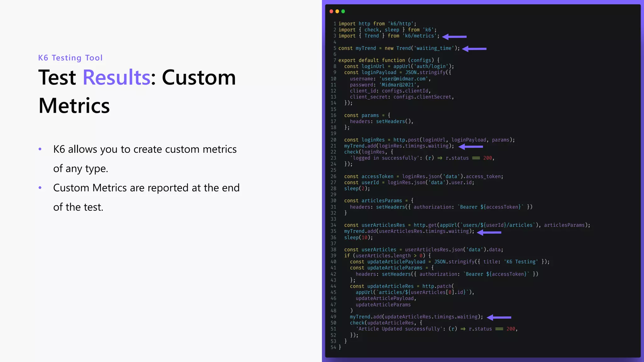Click 'const updateArticleParams = {' line
The image size is (644, 362).
392,268
